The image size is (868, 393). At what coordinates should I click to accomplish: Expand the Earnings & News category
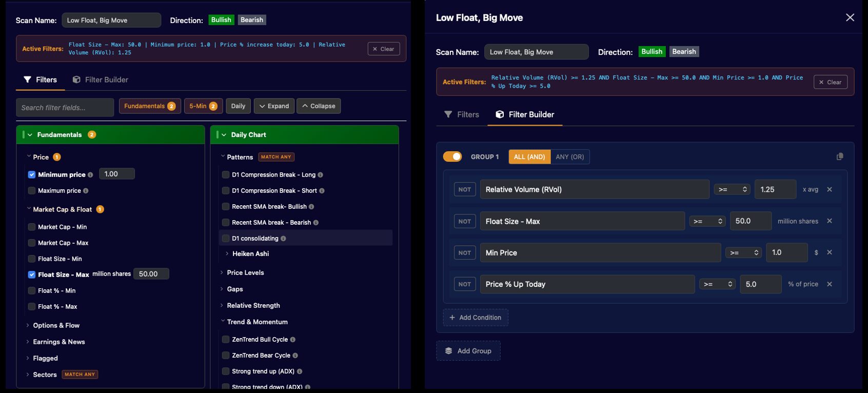(58, 342)
